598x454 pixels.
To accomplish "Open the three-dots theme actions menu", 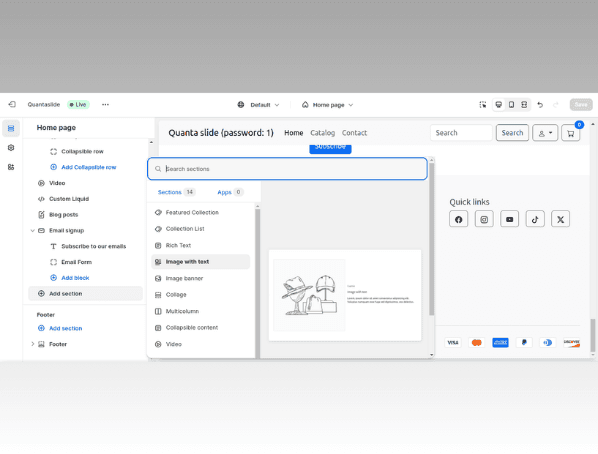I will (105, 105).
